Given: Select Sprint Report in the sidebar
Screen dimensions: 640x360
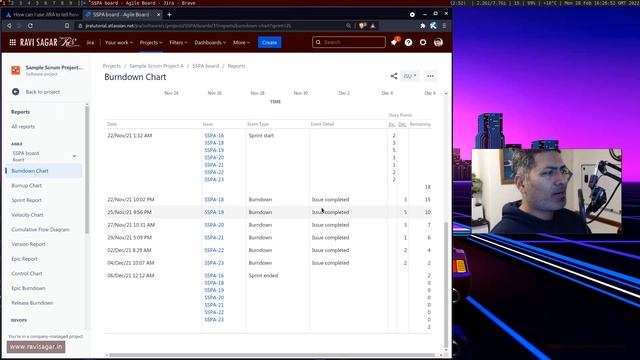Looking at the screenshot, I should pos(27,200).
